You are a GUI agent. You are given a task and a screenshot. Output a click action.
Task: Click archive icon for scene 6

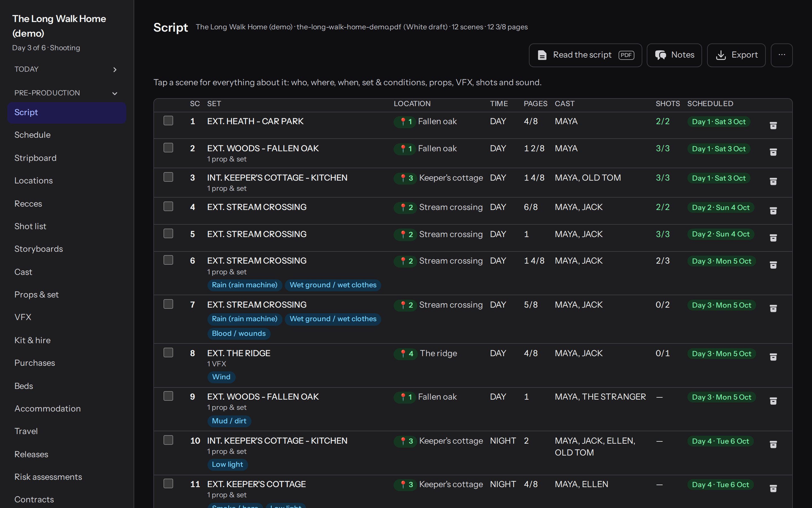[x=773, y=265]
